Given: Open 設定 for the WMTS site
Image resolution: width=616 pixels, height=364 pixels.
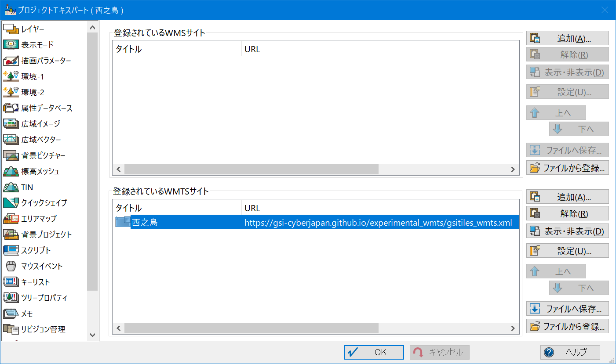Looking at the screenshot, I should [x=567, y=251].
